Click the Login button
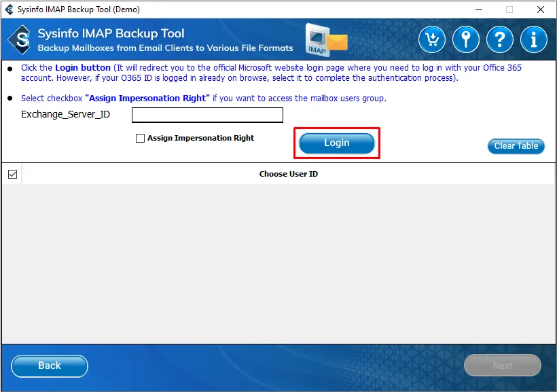557x392 pixels. [x=337, y=143]
